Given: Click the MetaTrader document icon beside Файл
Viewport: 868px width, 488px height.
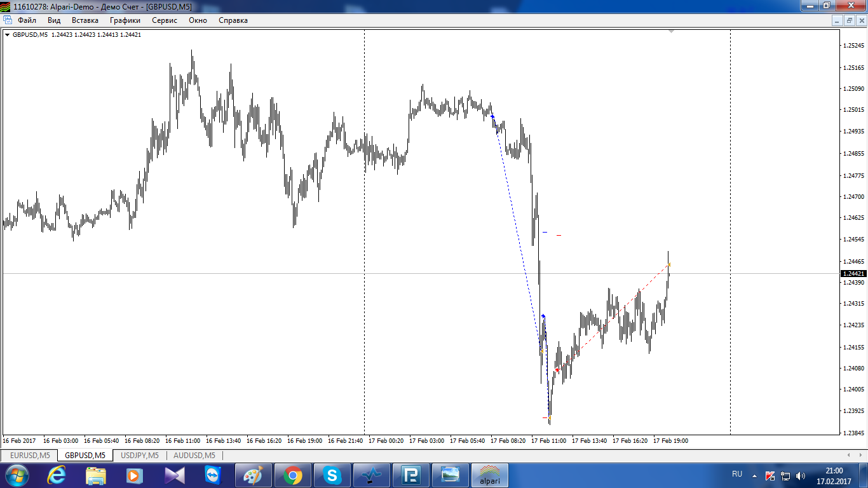Looking at the screenshot, I should 8,20.
